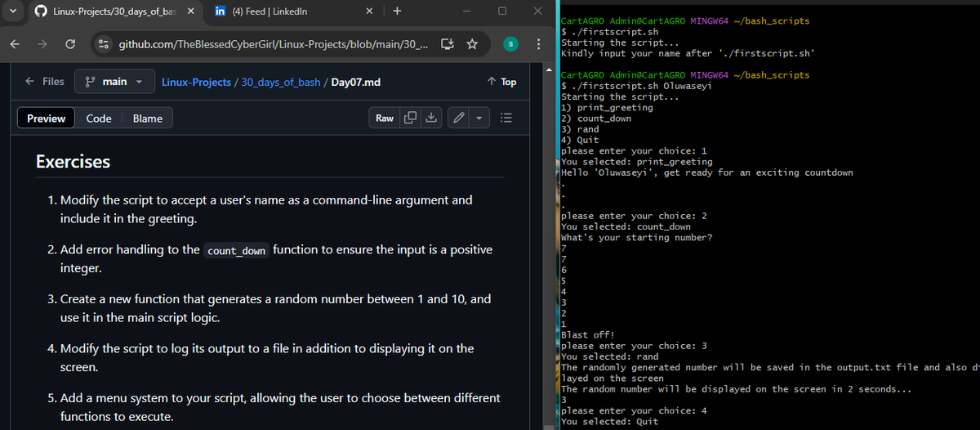The image size is (980, 430).
Task: Go forward in browser history
Action: (42, 43)
